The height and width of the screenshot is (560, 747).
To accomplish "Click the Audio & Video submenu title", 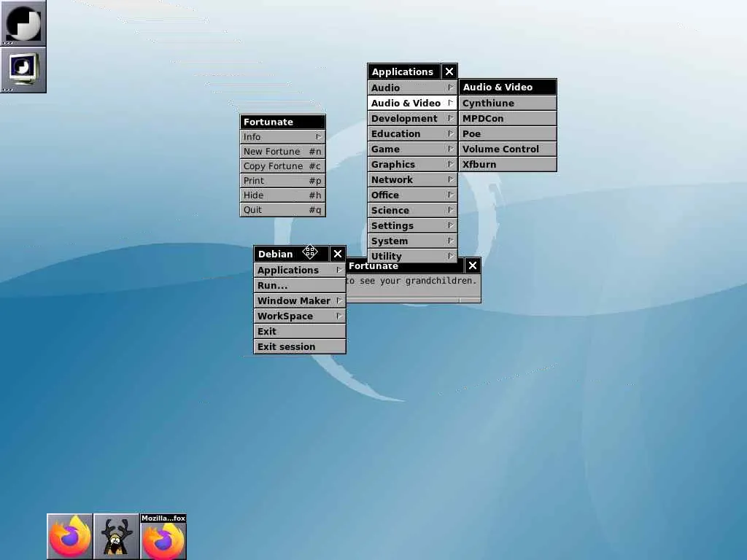I will pyautogui.click(x=508, y=87).
